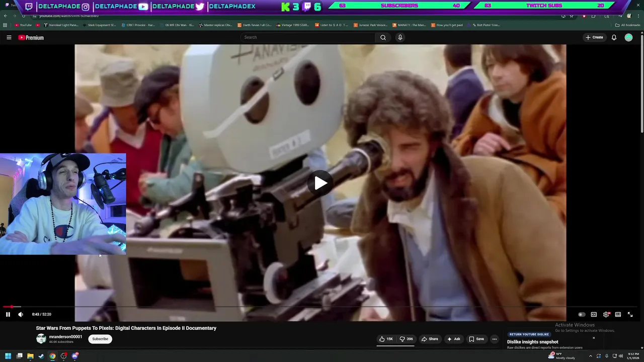This screenshot has height=362, width=644.
Task: Open the account avatar menu
Action: pos(628,37)
